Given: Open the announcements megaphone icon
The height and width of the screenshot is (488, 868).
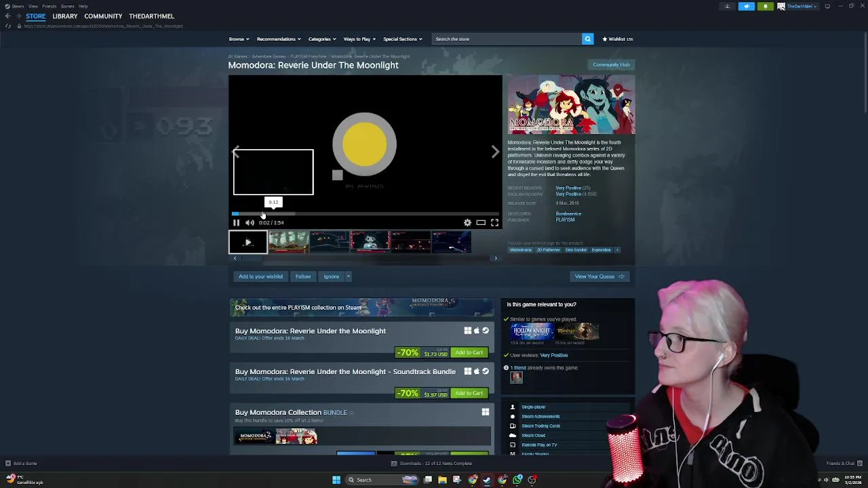Looking at the screenshot, I should [x=747, y=6].
